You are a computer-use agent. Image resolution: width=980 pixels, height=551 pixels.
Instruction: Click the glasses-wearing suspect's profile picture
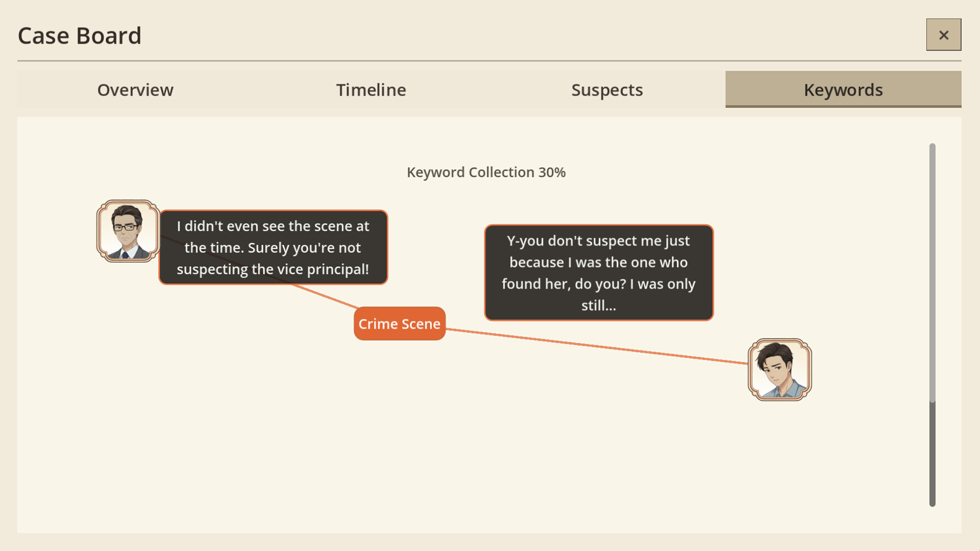pos(127,231)
